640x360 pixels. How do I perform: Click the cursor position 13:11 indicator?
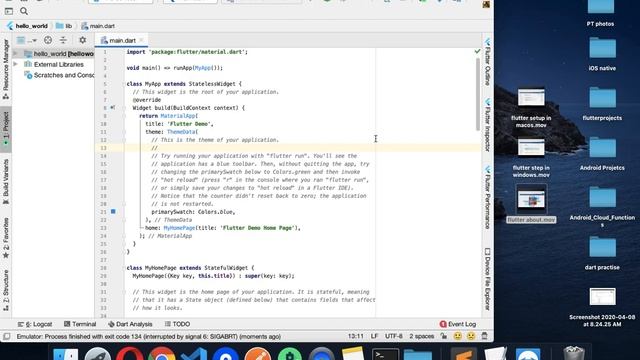coord(356,336)
